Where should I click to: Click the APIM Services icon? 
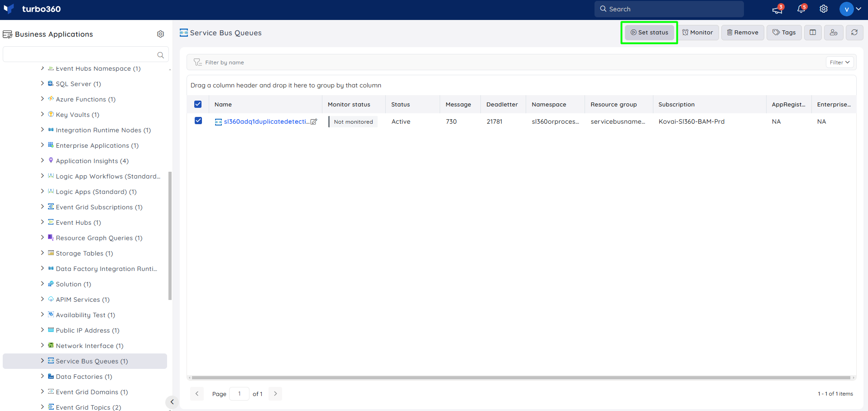(51, 299)
